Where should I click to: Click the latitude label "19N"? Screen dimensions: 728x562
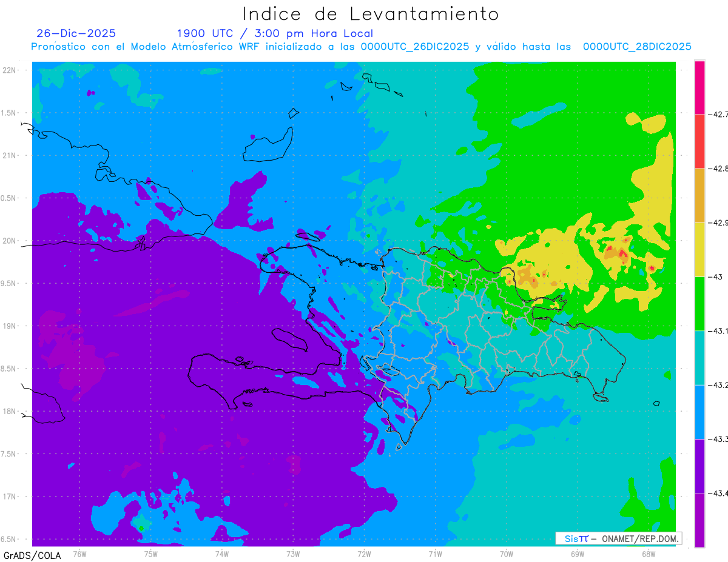coord(8,326)
